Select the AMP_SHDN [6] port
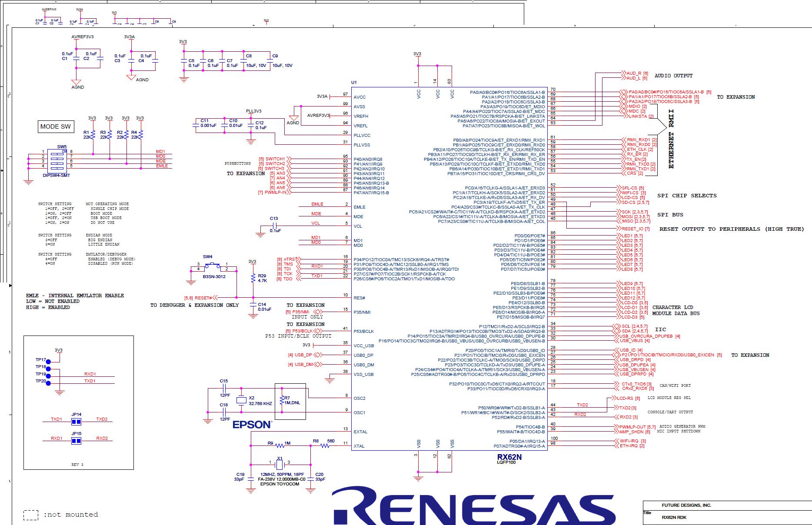 click(632, 432)
